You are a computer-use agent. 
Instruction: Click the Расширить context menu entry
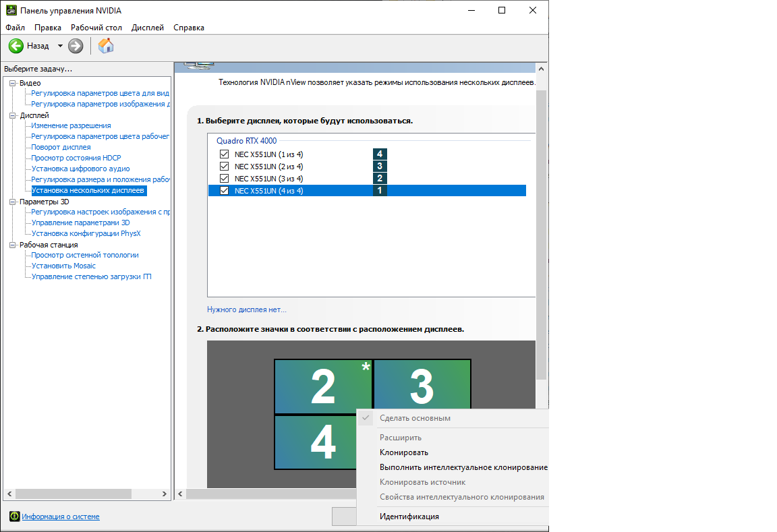pos(401,438)
